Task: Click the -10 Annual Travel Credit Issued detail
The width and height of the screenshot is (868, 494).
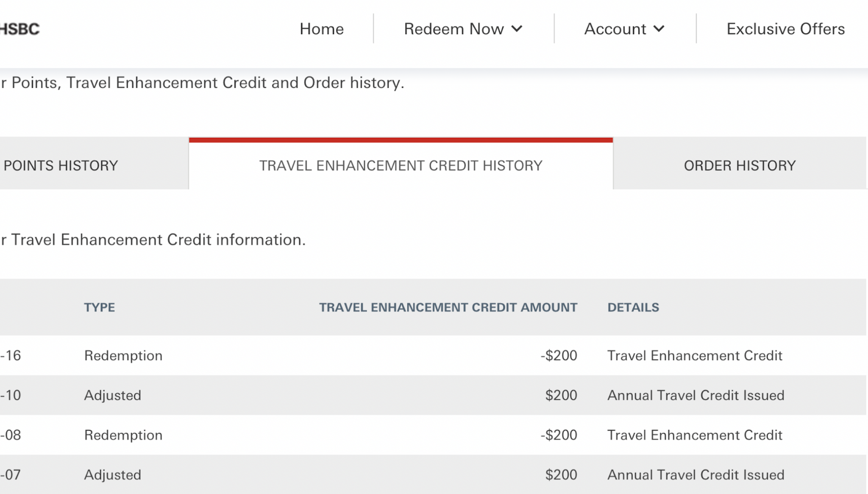Action: coord(696,395)
